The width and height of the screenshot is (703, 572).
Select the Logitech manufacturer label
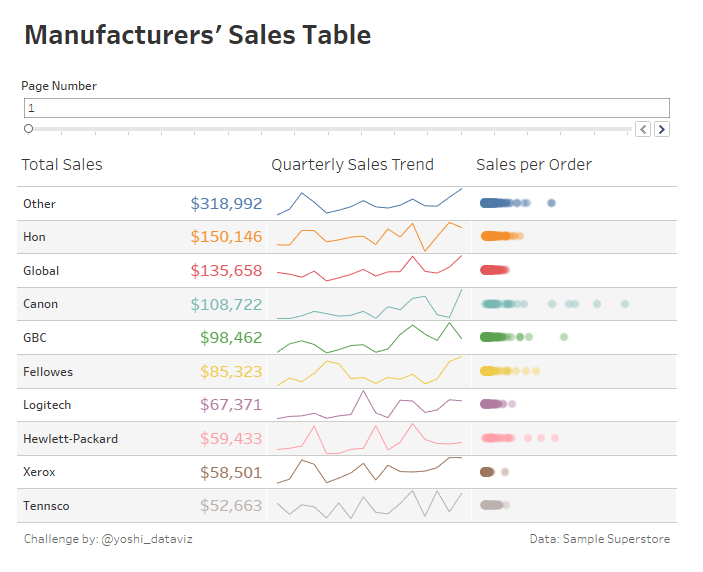[x=46, y=405]
